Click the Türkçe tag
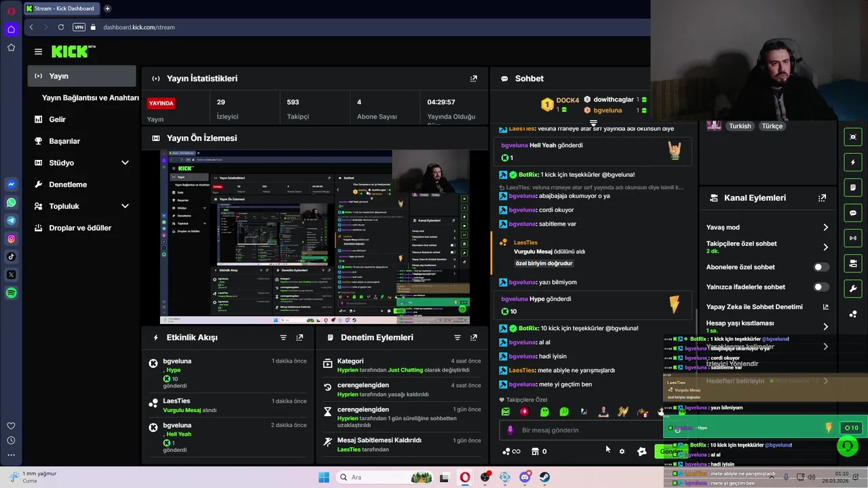The height and width of the screenshot is (488, 868). click(x=772, y=126)
